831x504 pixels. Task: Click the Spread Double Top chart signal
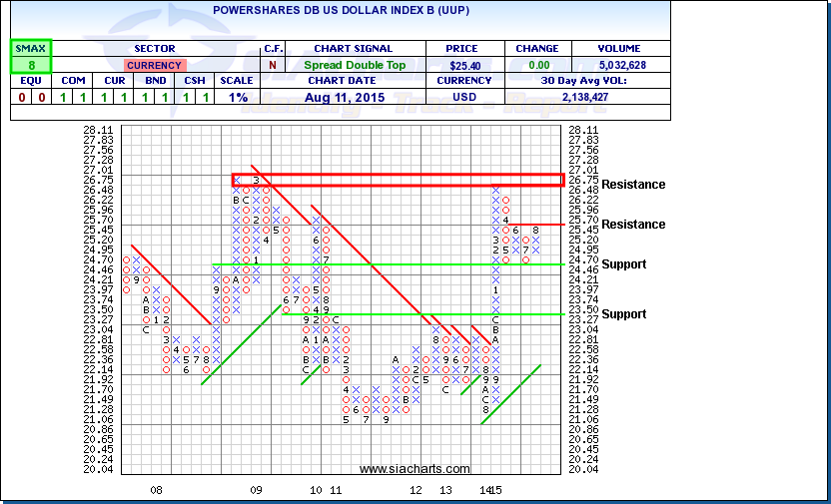pyautogui.click(x=353, y=65)
